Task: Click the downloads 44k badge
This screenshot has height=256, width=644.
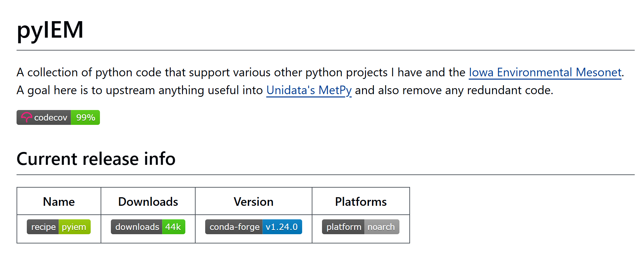Action: coord(148,227)
